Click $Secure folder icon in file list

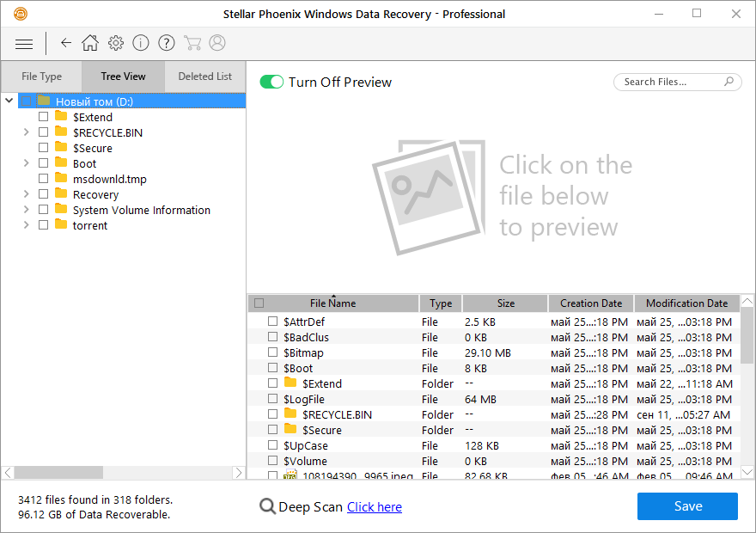(290, 429)
